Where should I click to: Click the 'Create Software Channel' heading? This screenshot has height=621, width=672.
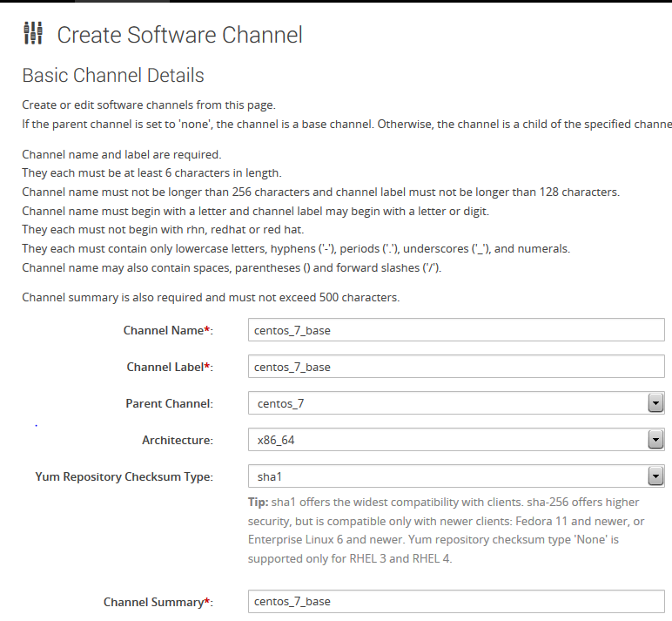[179, 35]
